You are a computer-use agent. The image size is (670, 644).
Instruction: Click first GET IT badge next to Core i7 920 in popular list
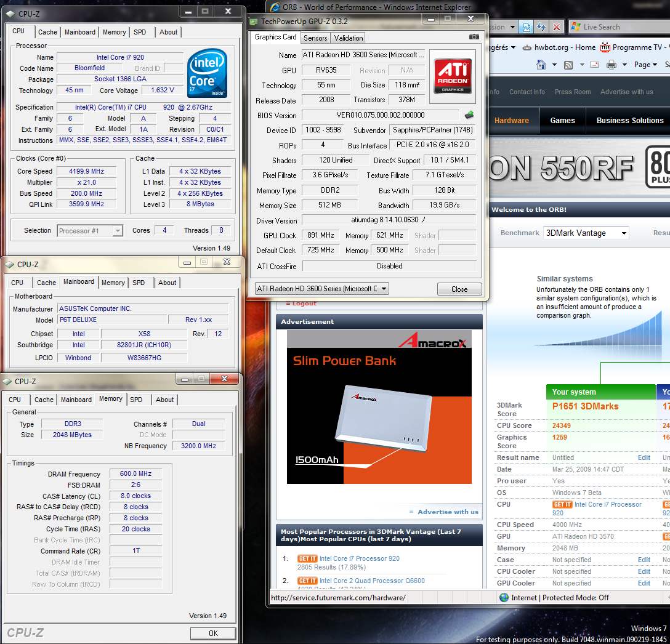307,558
